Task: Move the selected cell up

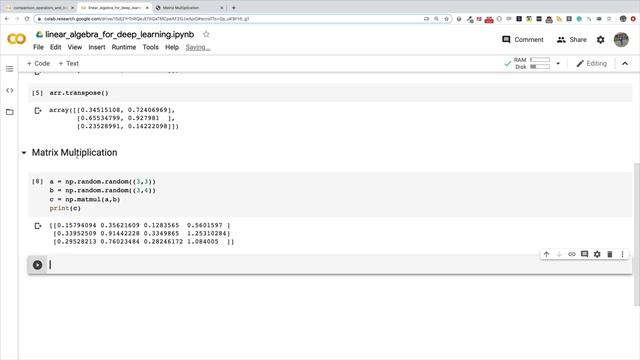Action: [x=547, y=254]
